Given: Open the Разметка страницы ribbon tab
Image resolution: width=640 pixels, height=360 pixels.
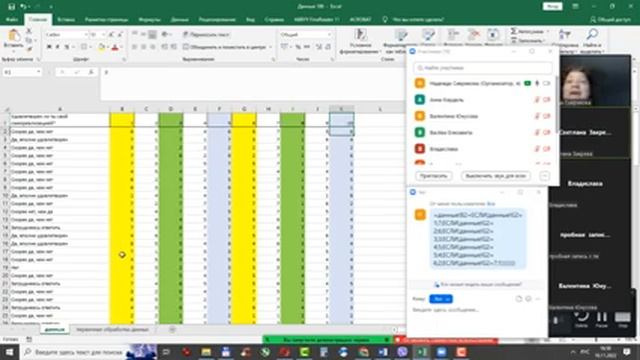Looking at the screenshot, I should click(107, 19).
